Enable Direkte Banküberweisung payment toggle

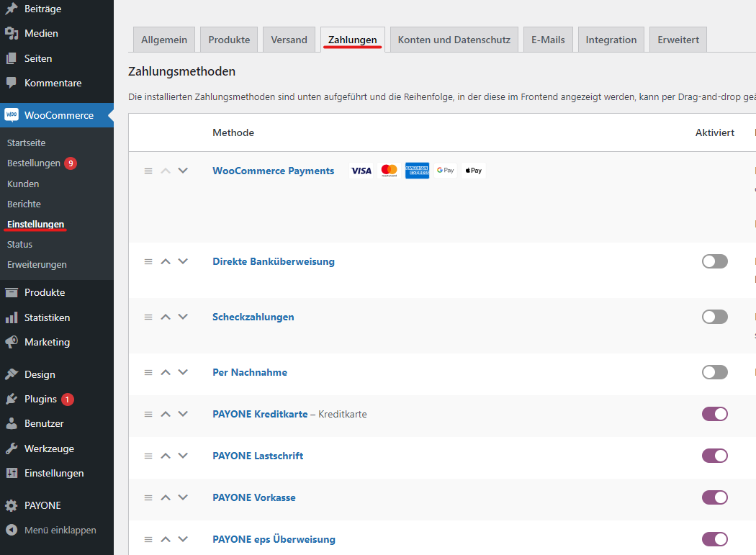pos(714,261)
